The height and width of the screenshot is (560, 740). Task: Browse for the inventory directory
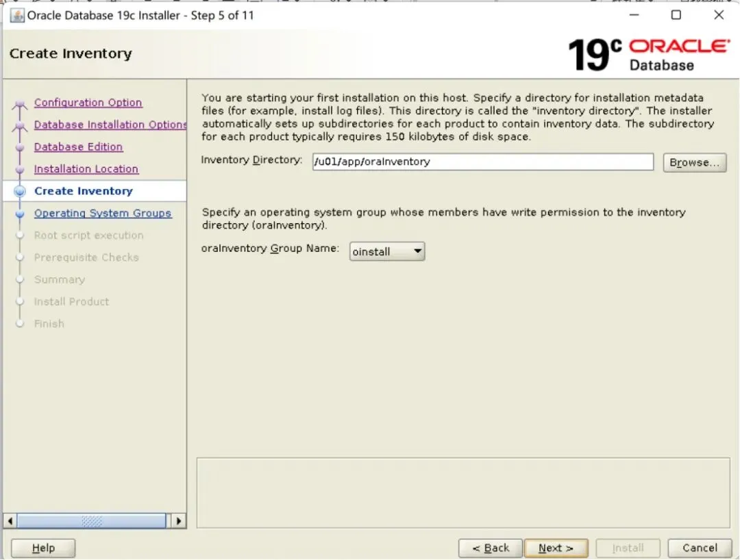pyautogui.click(x=694, y=163)
